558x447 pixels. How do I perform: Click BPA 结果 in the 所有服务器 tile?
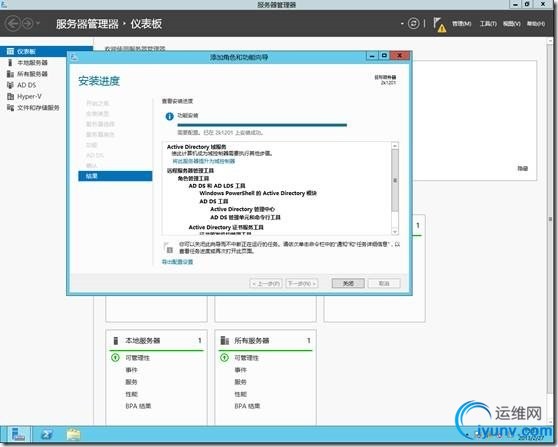pyautogui.click(x=247, y=406)
